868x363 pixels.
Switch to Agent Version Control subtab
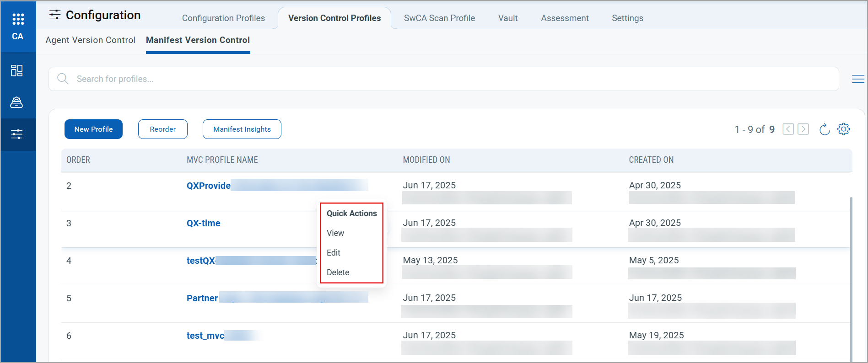[91, 40]
